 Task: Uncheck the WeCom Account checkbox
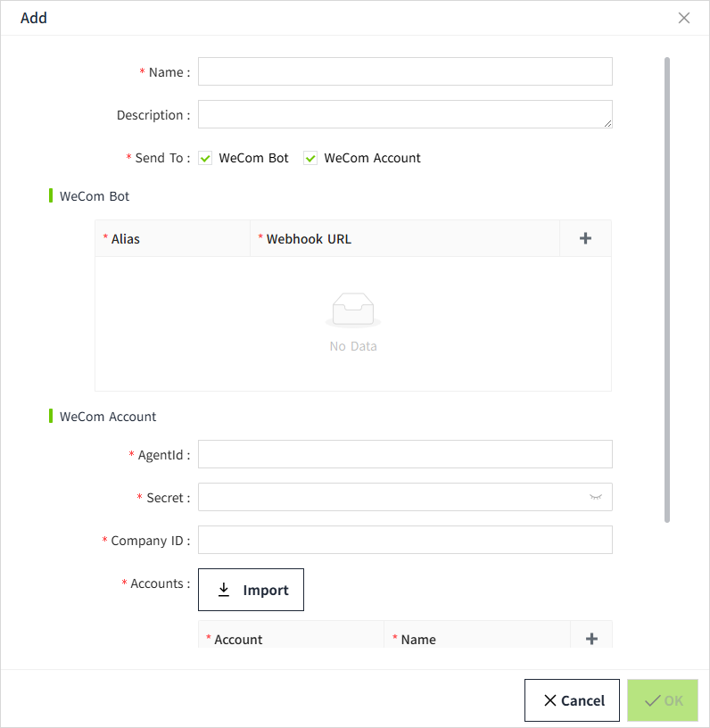pos(310,158)
